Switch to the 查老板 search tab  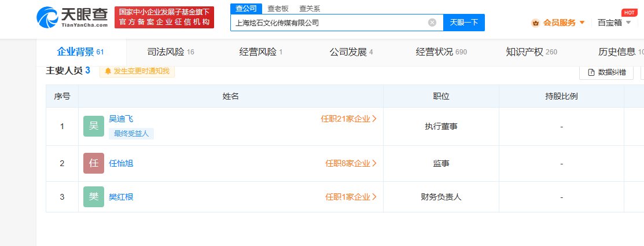click(278, 8)
